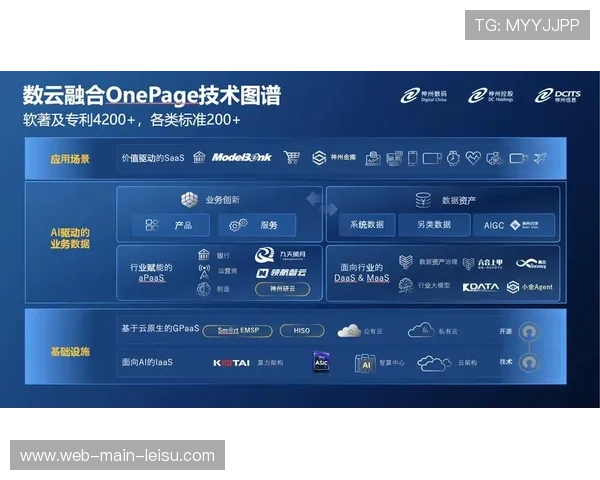Click the 行业赋能的aPaaS text
The width and height of the screenshot is (600, 480).
[152, 273]
